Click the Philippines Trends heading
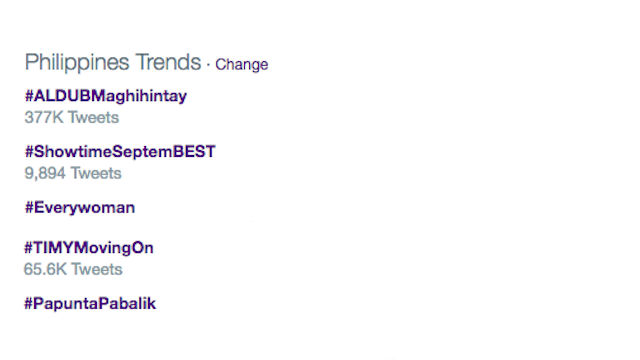The width and height of the screenshot is (640, 360). 113,62
